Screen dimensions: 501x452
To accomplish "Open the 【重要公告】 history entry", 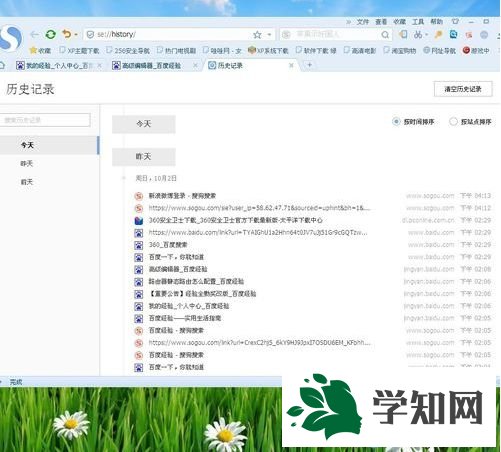I will 202,294.
